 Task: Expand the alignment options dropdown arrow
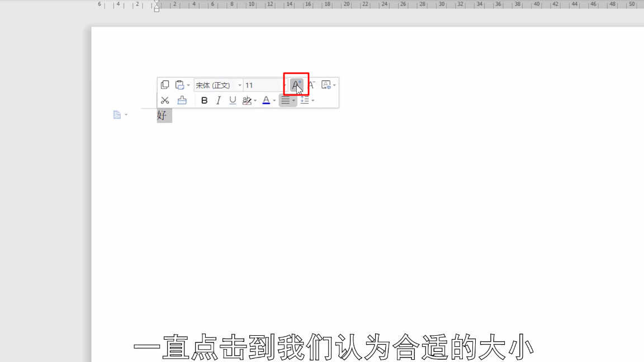tap(293, 101)
